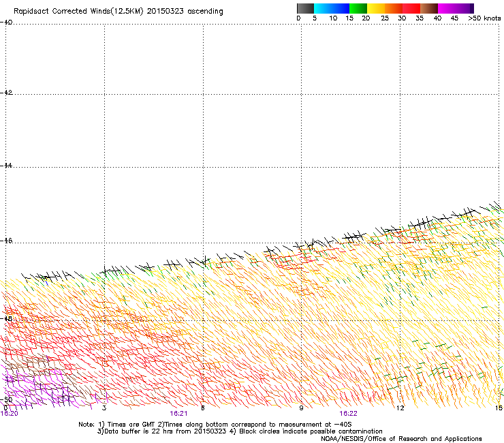Click the -42 latitude axis label
This screenshot has width=504, height=443.
pyautogui.click(x=6, y=93)
